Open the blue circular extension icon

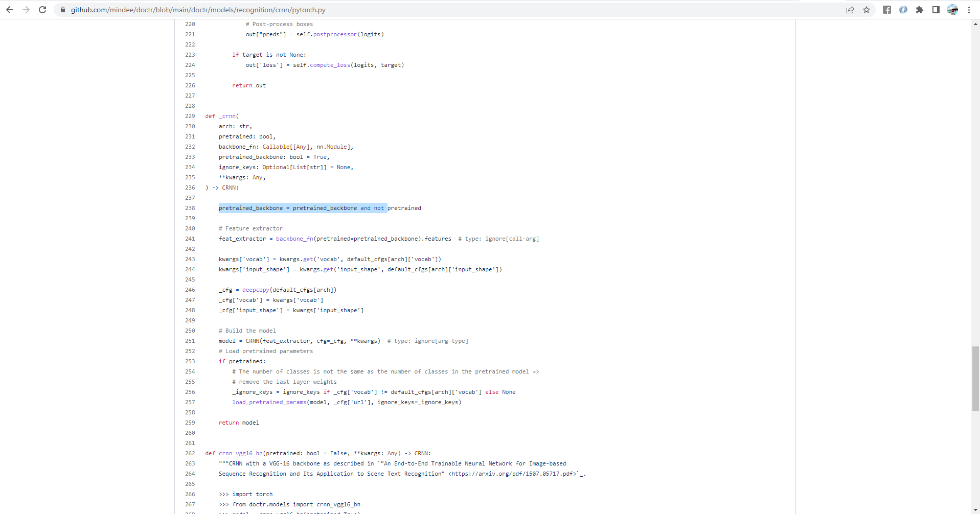tap(903, 9)
